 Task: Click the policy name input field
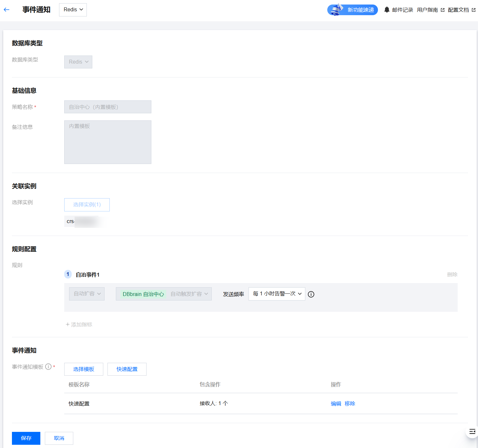107,107
